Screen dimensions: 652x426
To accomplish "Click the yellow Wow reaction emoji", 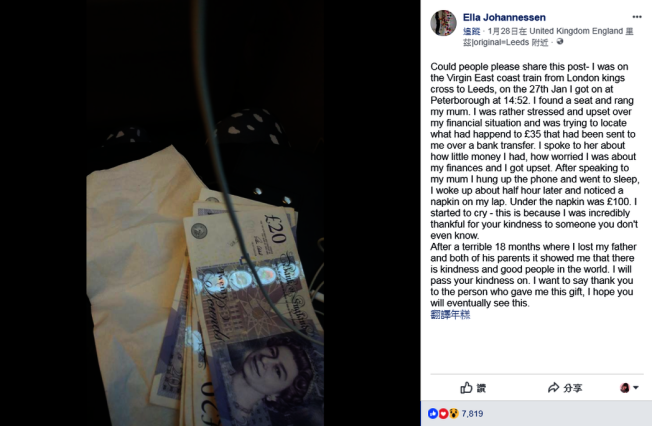I will point(454,414).
